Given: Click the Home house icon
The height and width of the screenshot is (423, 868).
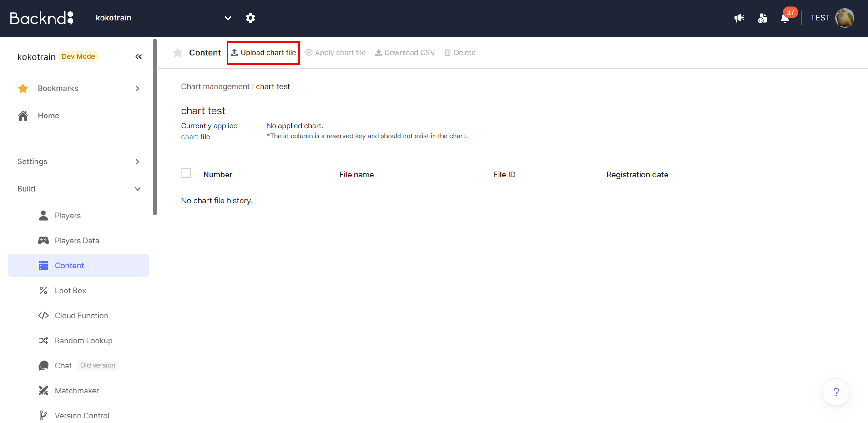Looking at the screenshot, I should pos(23,116).
